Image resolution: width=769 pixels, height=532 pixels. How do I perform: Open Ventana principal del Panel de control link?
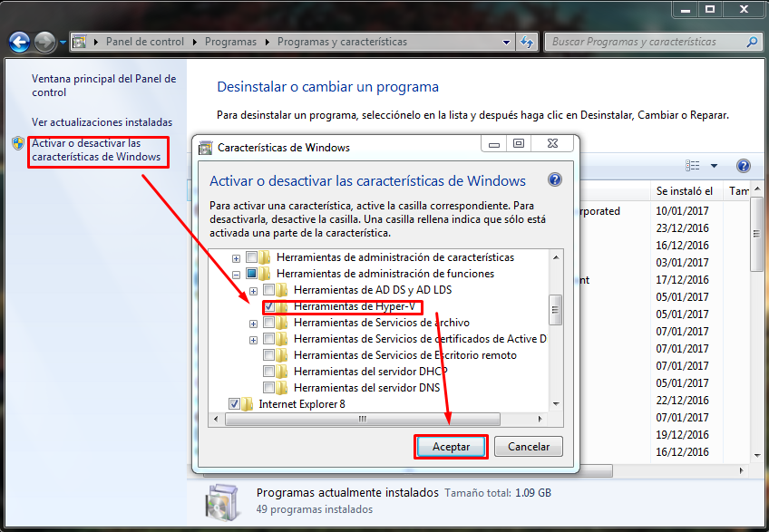(x=104, y=86)
